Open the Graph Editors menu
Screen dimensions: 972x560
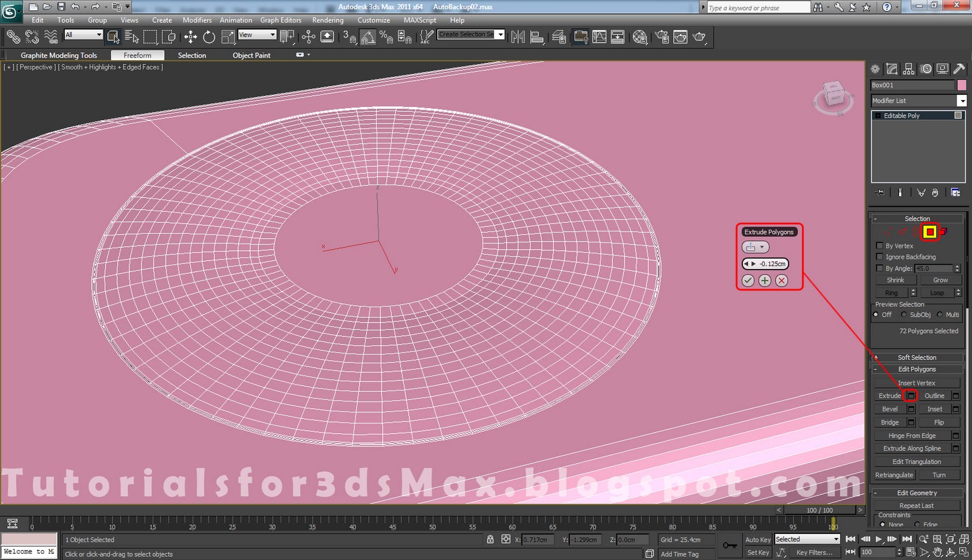[x=281, y=20]
